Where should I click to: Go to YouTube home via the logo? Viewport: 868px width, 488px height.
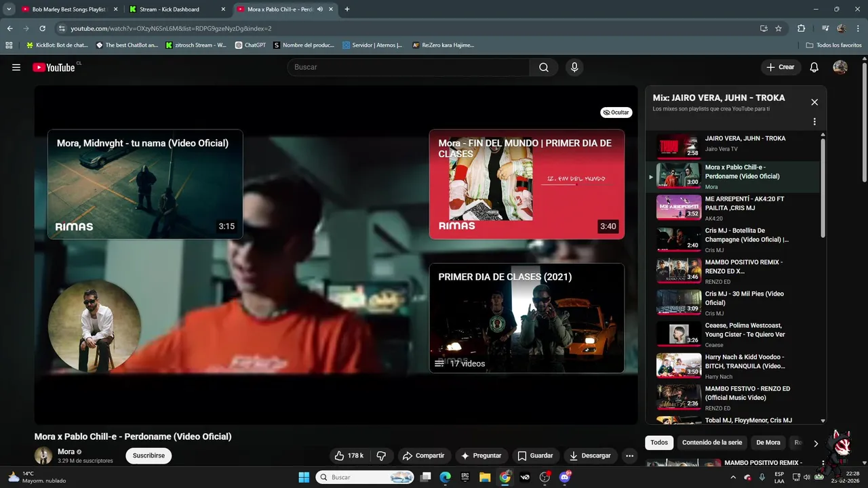(54, 67)
